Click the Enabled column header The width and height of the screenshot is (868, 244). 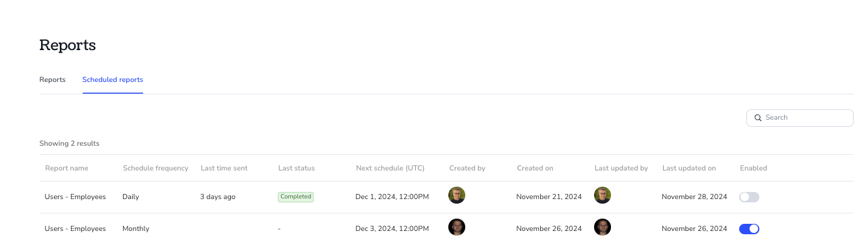(x=753, y=168)
